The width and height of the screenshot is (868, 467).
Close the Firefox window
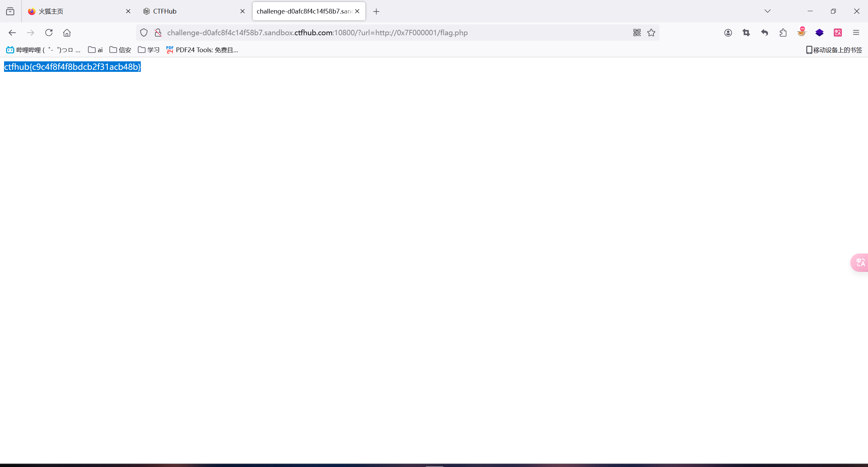[x=857, y=11]
